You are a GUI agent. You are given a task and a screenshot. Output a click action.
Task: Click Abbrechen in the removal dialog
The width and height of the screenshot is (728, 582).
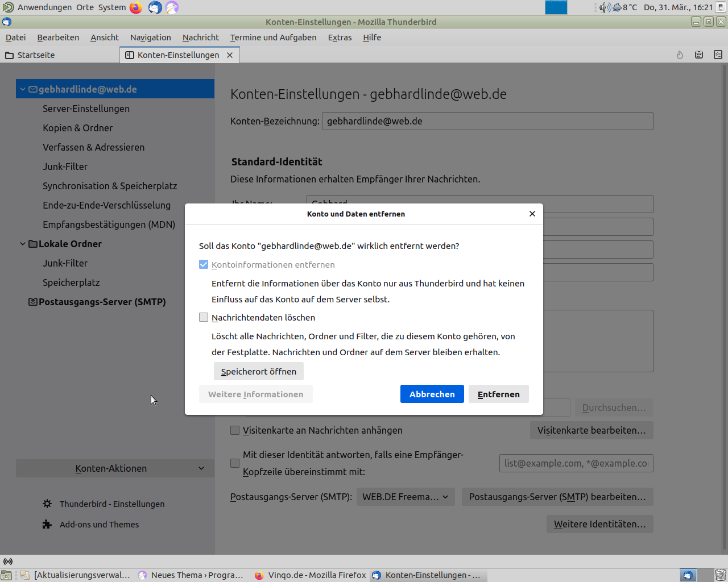[x=432, y=394]
